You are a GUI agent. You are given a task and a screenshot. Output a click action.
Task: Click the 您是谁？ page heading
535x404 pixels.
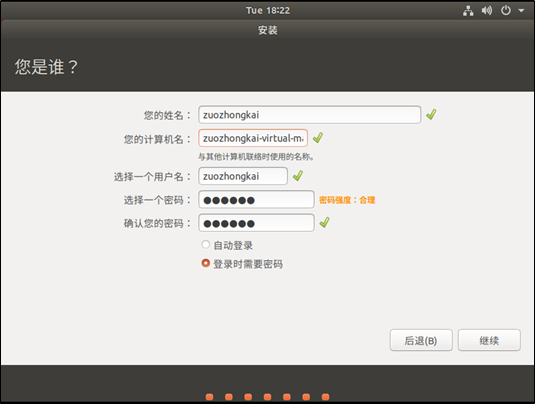point(46,67)
